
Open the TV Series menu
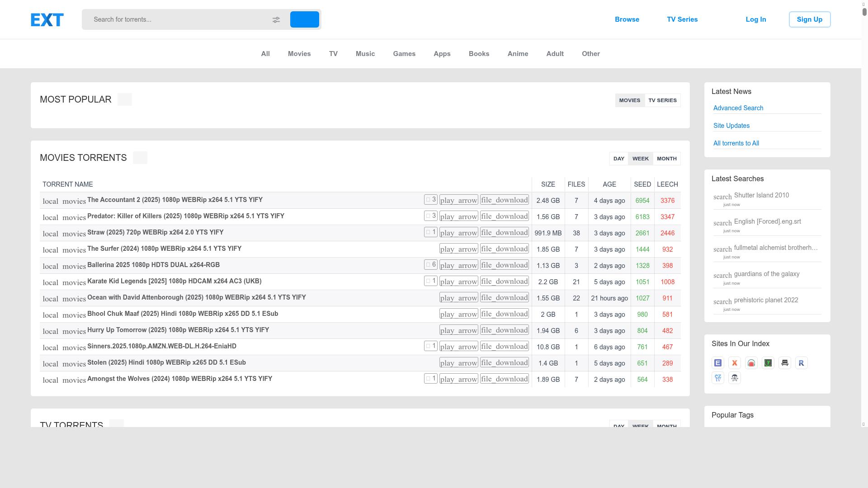point(682,19)
